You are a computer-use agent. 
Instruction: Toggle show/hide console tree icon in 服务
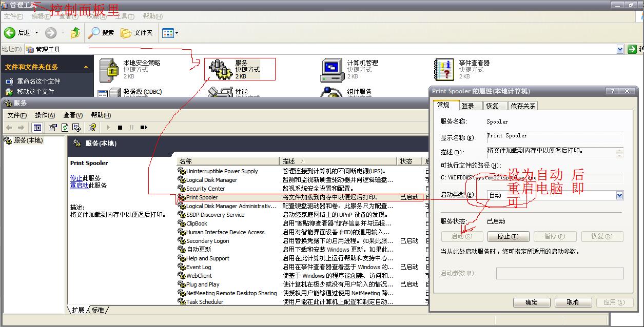point(37,128)
